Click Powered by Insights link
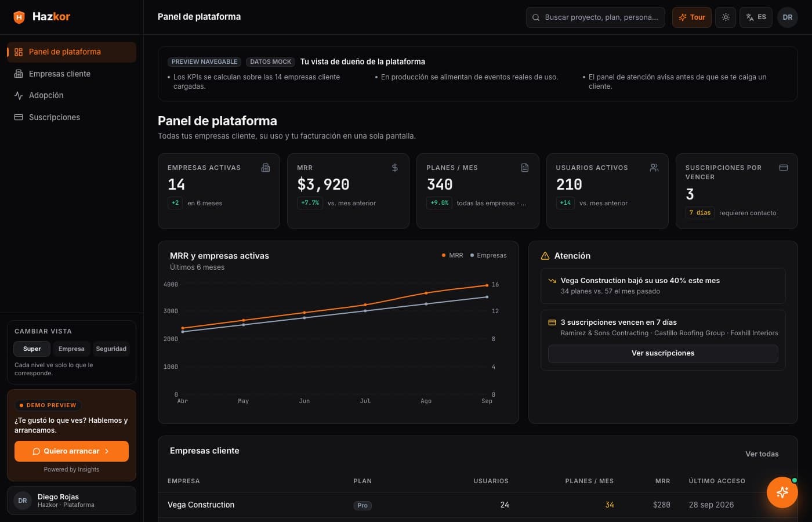 [71, 470]
